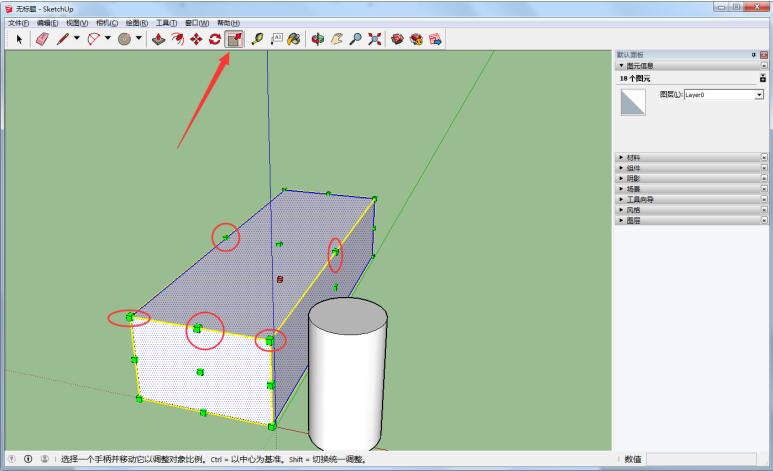Click the material swatch thumbnail in Entity Info
This screenshot has width=773, height=471.
634,103
